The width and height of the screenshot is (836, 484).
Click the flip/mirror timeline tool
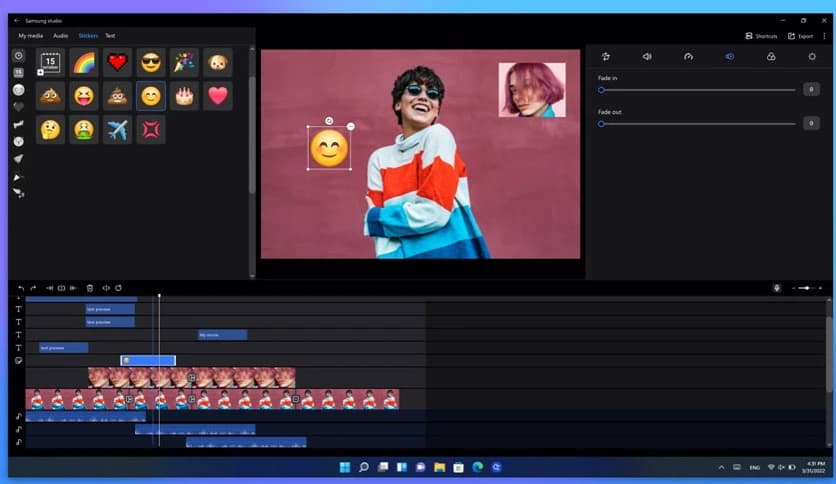coord(106,288)
